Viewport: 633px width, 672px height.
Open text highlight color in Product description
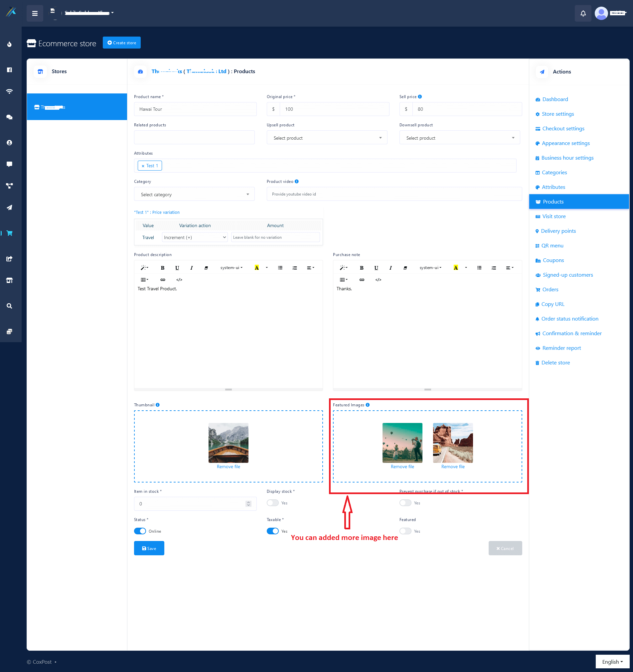tap(257, 268)
